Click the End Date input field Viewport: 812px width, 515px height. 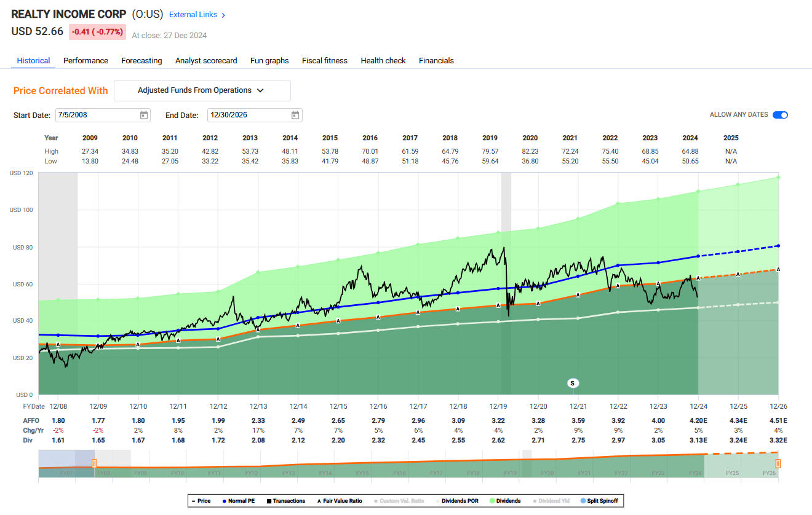(x=255, y=115)
